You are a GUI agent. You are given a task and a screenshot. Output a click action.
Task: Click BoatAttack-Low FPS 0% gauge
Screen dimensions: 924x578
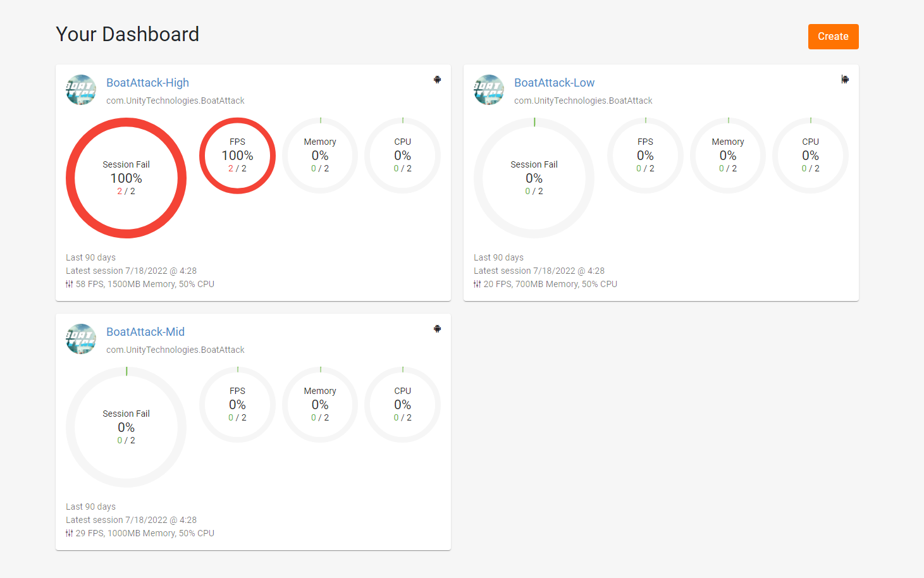click(x=645, y=156)
